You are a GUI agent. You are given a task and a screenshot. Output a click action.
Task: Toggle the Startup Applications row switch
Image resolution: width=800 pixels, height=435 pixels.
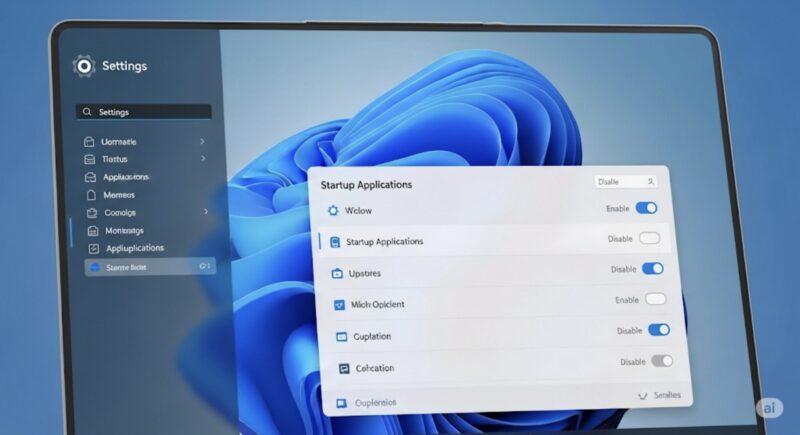pos(649,238)
